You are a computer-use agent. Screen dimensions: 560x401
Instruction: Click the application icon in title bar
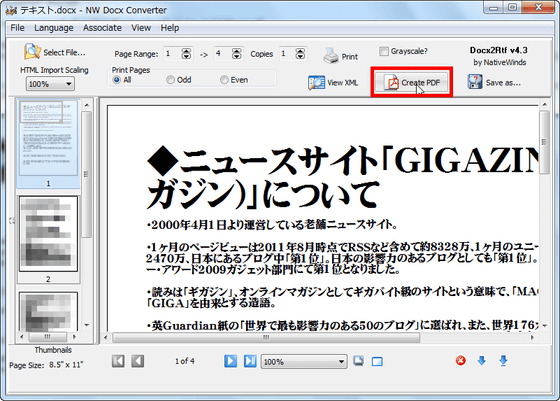click(11, 10)
